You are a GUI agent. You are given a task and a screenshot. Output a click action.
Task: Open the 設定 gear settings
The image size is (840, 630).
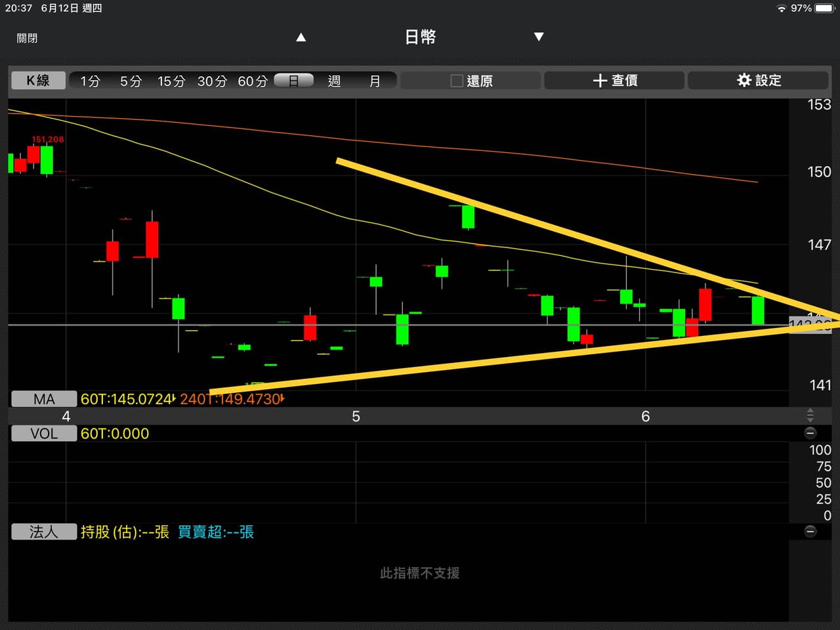758,81
